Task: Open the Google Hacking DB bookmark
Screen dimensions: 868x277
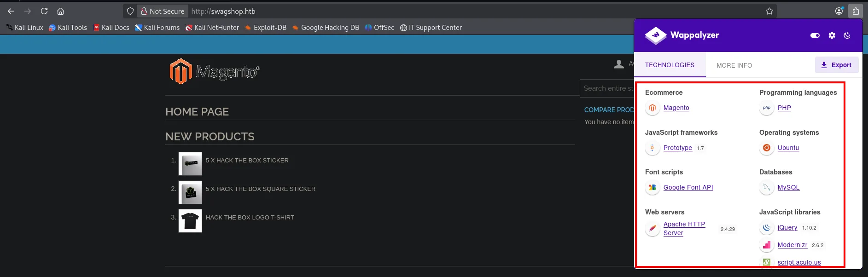Action: tap(325, 28)
